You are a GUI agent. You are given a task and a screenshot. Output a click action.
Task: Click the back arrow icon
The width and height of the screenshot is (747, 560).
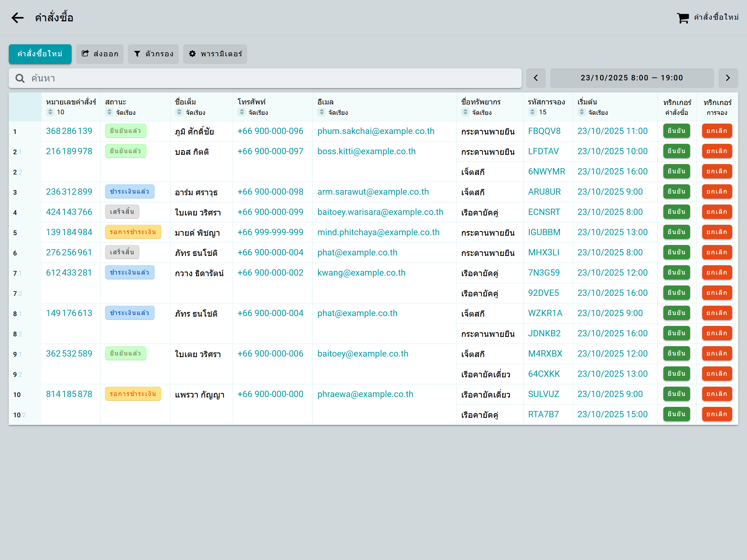click(17, 17)
